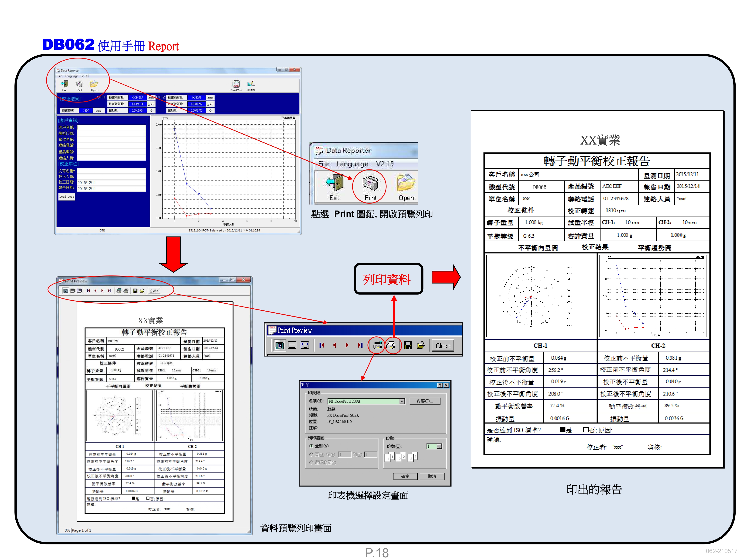Click 校正日期 field showing 2015/12/11

click(x=111, y=183)
